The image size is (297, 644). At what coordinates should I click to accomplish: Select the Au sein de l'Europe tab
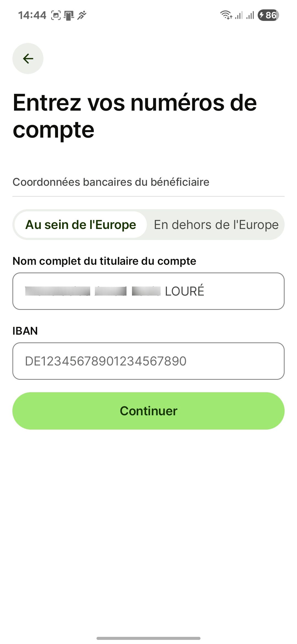[81, 225]
